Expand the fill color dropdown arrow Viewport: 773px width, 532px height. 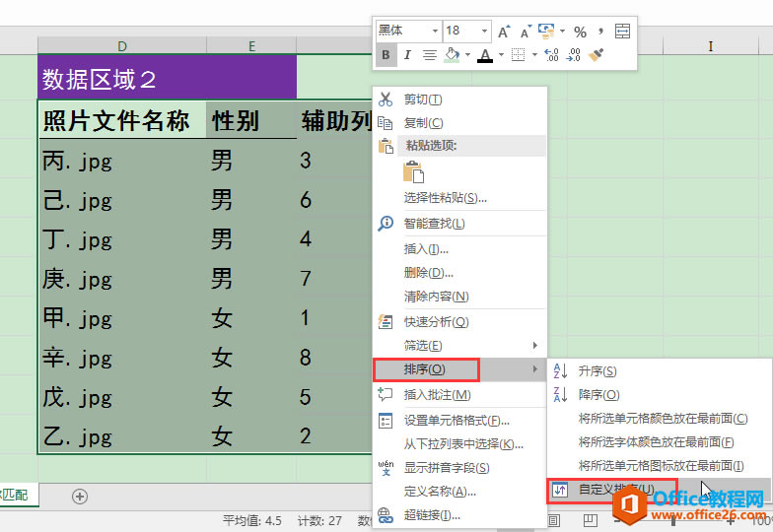(x=467, y=55)
